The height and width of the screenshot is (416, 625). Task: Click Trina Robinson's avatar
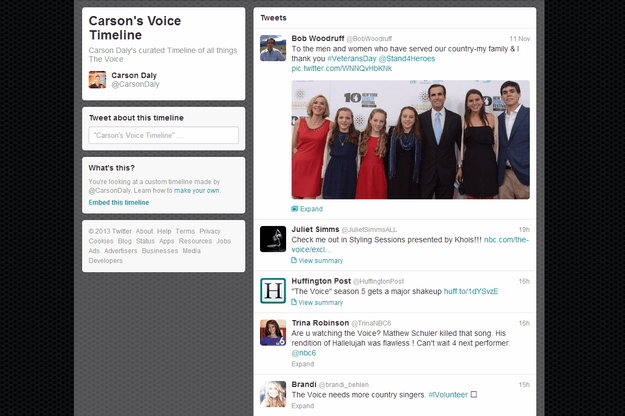tap(273, 332)
